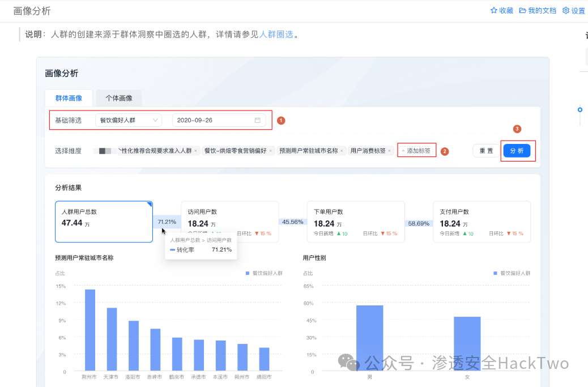Click the 71.21% conversion rate label

(x=167, y=222)
